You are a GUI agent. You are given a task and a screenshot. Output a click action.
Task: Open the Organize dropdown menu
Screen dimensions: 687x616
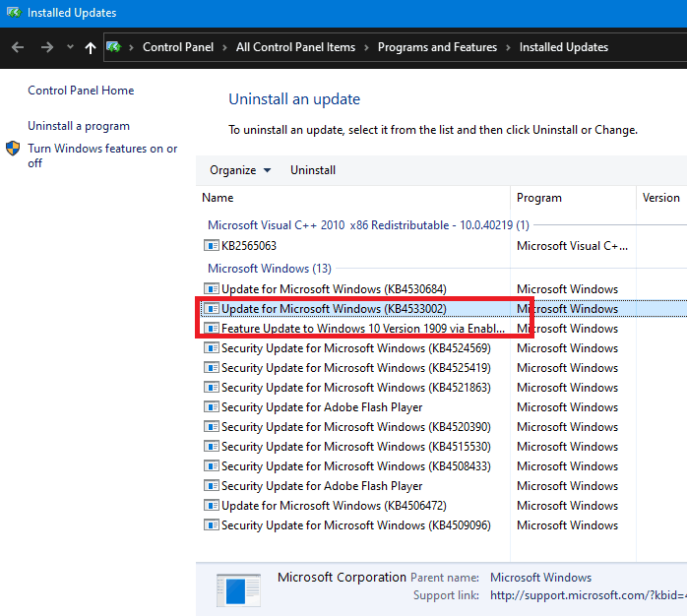click(240, 170)
